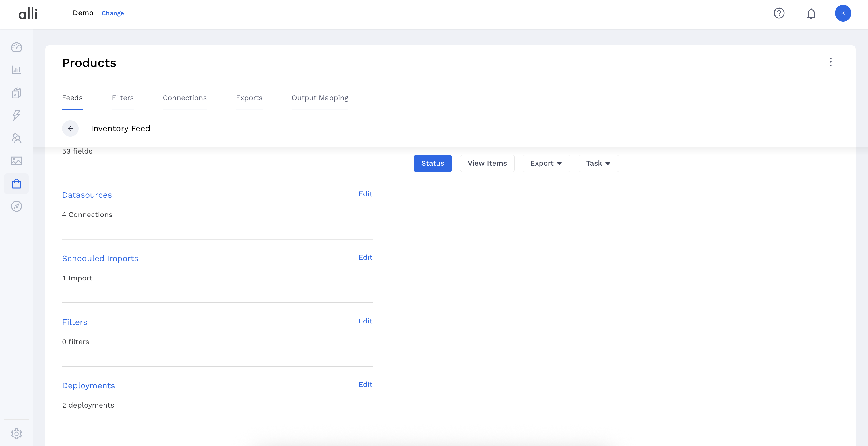Screen dimensions: 868x446
Task: Click the View Items button
Action: [x=487, y=163]
